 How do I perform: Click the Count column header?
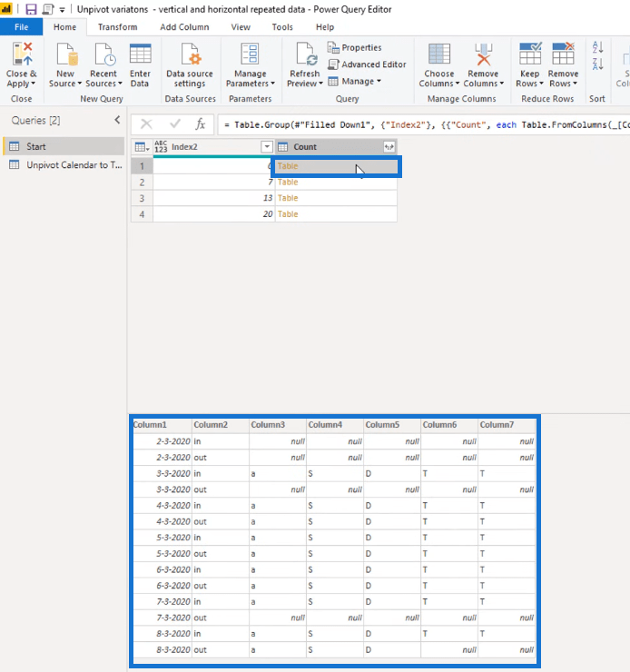[x=336, y=147]
